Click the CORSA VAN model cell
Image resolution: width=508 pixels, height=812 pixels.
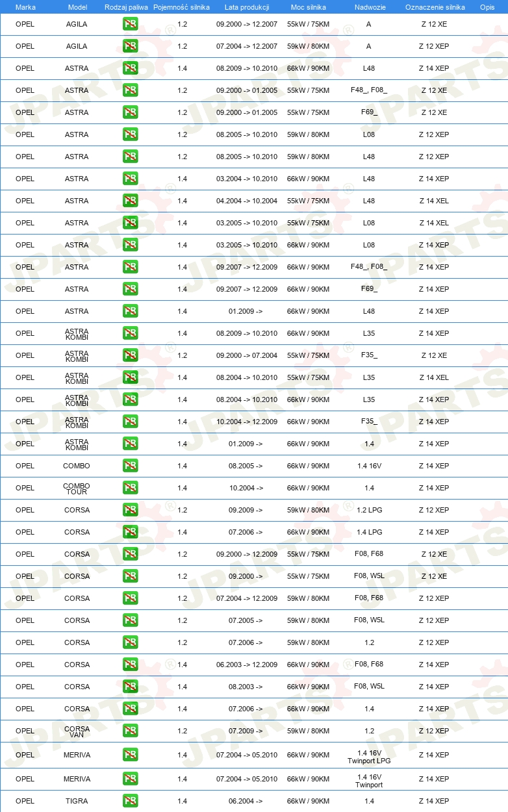click(x=77, y=731)
